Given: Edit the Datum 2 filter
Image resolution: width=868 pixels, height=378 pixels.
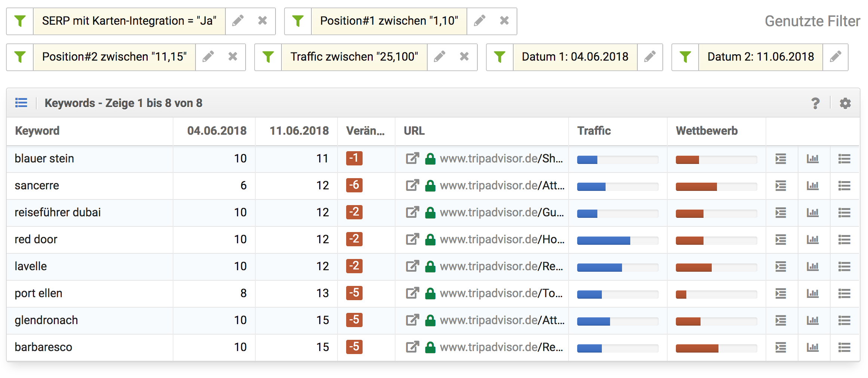Looking at the screenshot, I should point(835,57).
